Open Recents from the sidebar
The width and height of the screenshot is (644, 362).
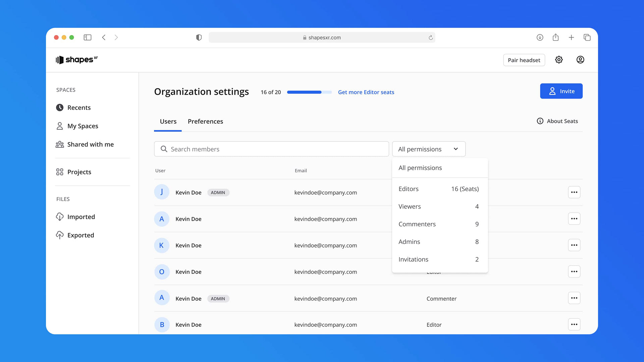[x=79, y=108]
